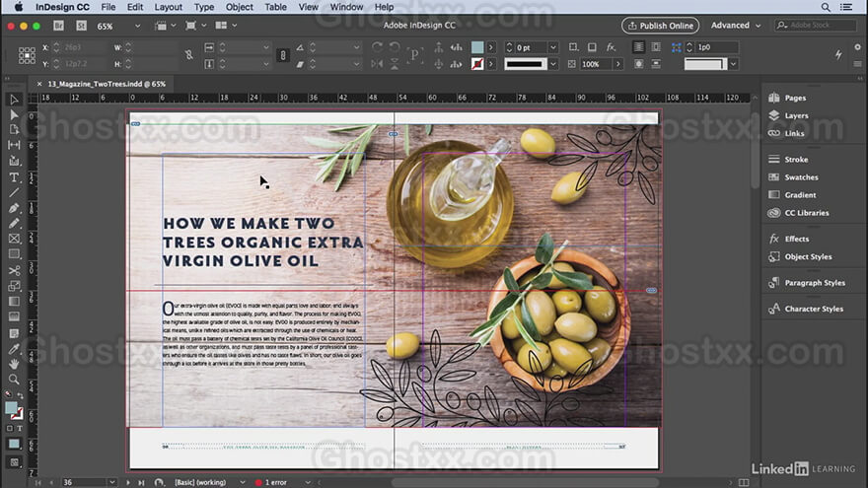
Task: Toggle formatting affects container or text
Action: 15,428
